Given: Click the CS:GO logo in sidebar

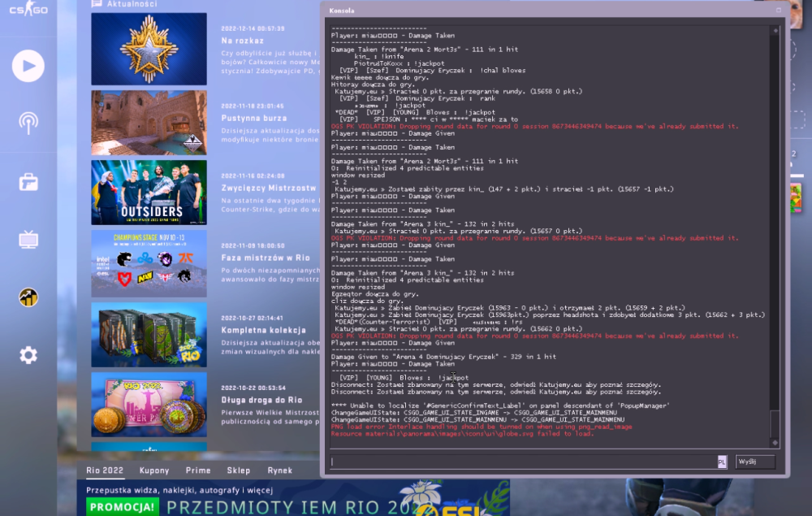Looking at the screenshot, I should tap(28, 9).
